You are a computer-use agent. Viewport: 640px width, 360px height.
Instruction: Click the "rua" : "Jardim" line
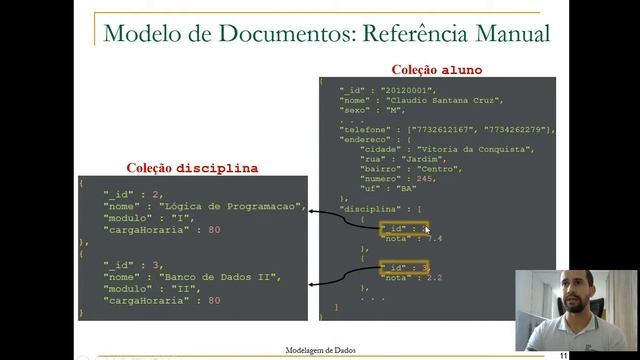pyautogui.click(x=403, y=159)
